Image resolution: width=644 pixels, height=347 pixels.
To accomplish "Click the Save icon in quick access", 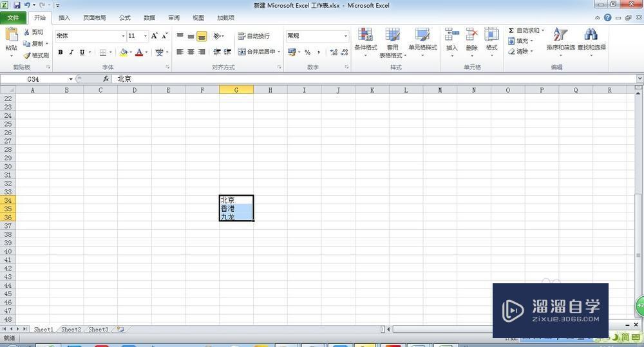I will [x=17, y=5].
